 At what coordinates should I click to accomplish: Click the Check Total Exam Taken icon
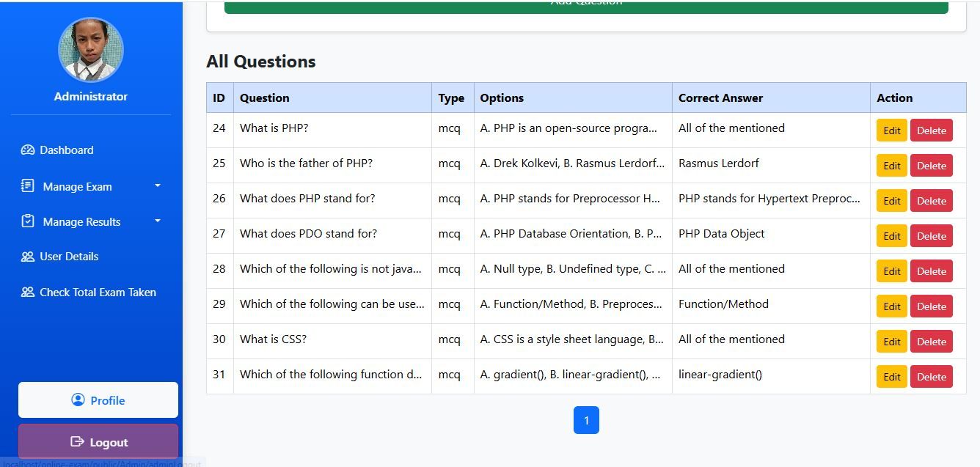coord(28,293)
